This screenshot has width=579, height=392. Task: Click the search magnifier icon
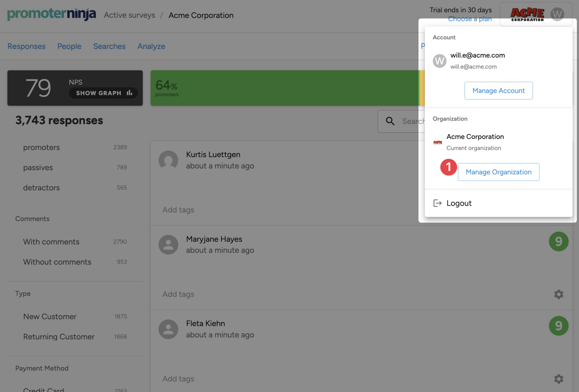(x=390, y=121)
